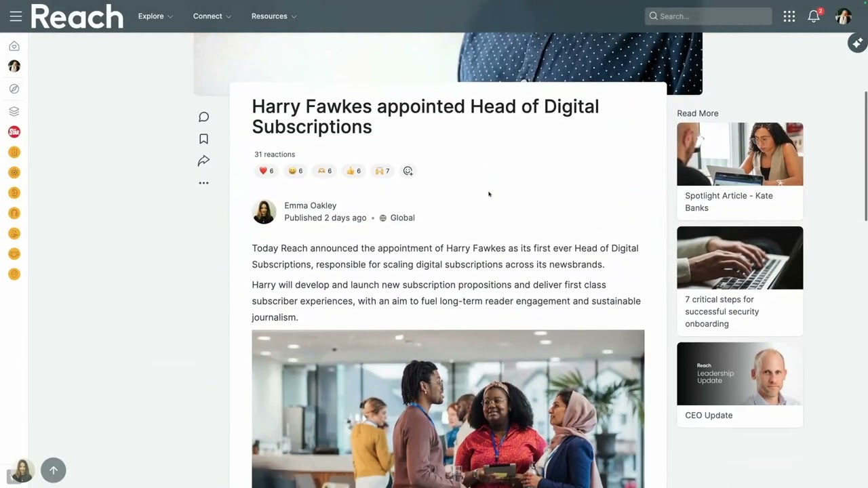This screenshot has height=488, width=868.
Task: Click the scroll-to-top arrow button
Action: point(54,470)
